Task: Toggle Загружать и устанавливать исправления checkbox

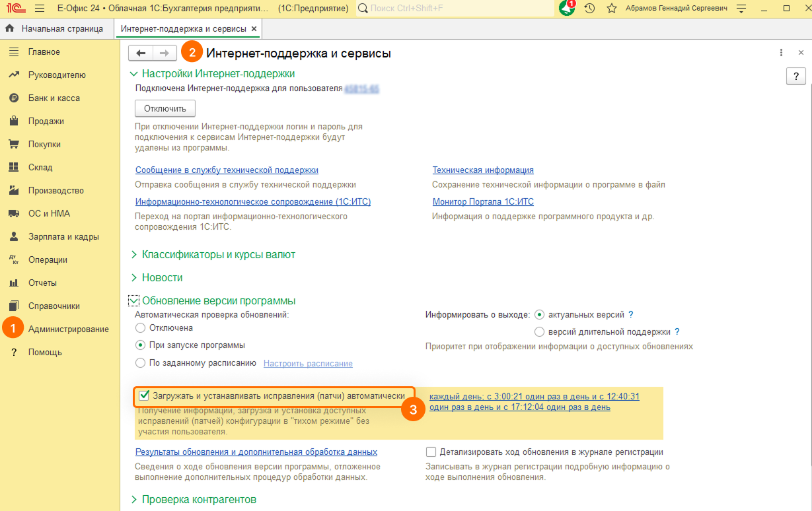Action: [144, 396]
